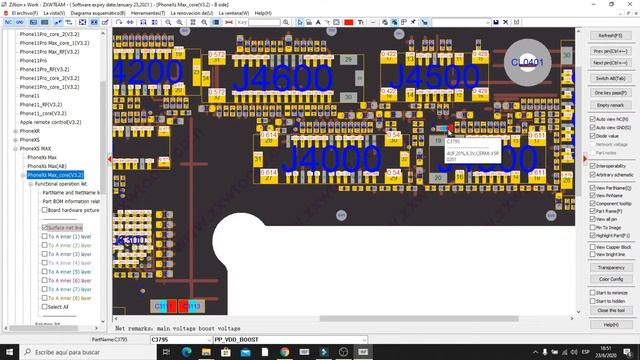Screen dimensions: 640x360
Task: Select the pointer arrow tool
Action: [x=300, y=22]
